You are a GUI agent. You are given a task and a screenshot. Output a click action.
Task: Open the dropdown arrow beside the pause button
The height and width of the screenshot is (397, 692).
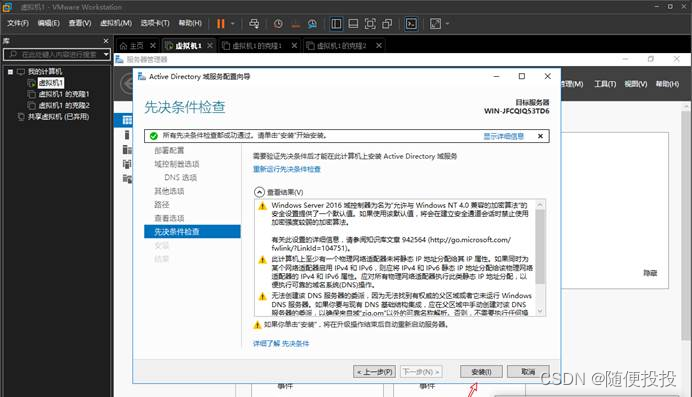tap(233, 24)
